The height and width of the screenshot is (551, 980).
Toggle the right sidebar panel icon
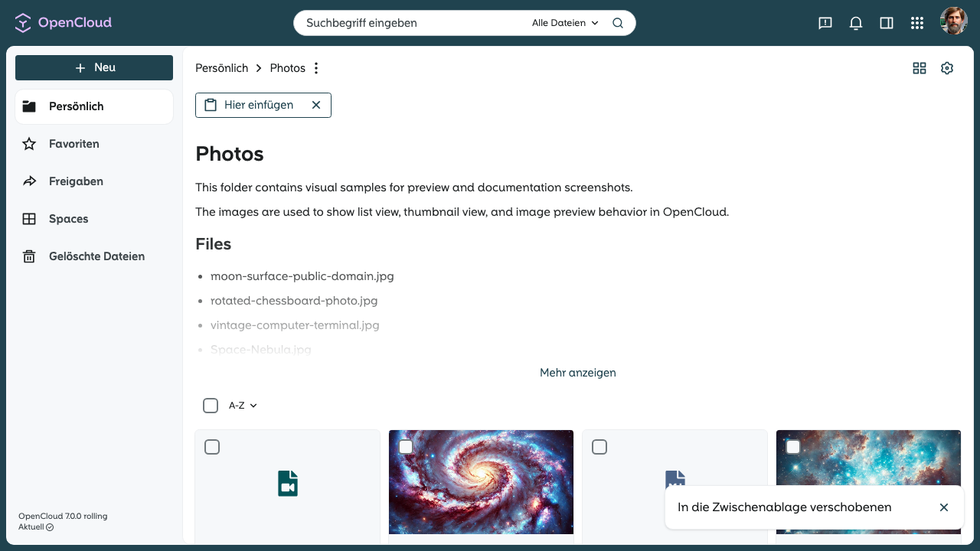pyautogui.click(x=887, y=23)
